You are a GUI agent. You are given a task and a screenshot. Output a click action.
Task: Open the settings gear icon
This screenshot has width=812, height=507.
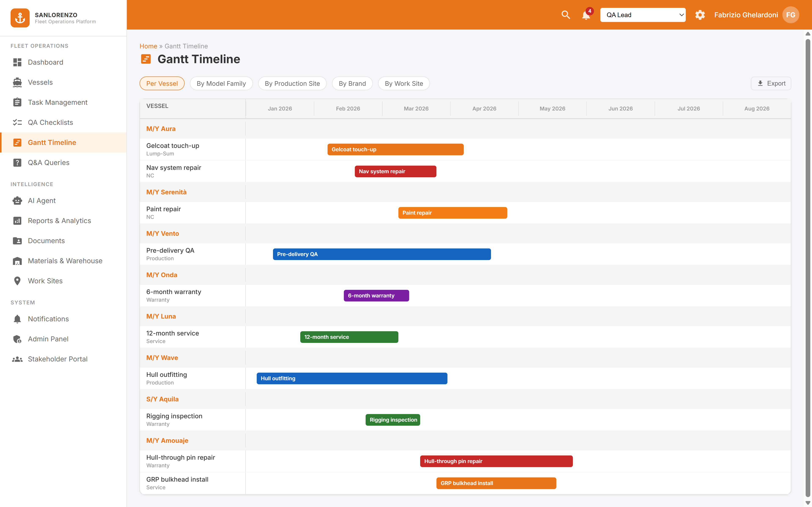700,15
